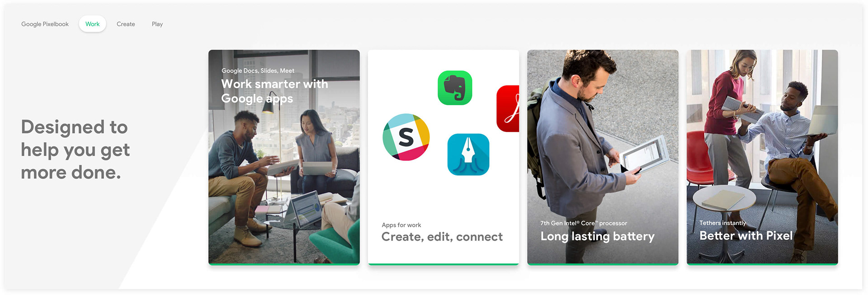Click the Better with Pixel title text

pyautogui.click(x=746, y=235)
